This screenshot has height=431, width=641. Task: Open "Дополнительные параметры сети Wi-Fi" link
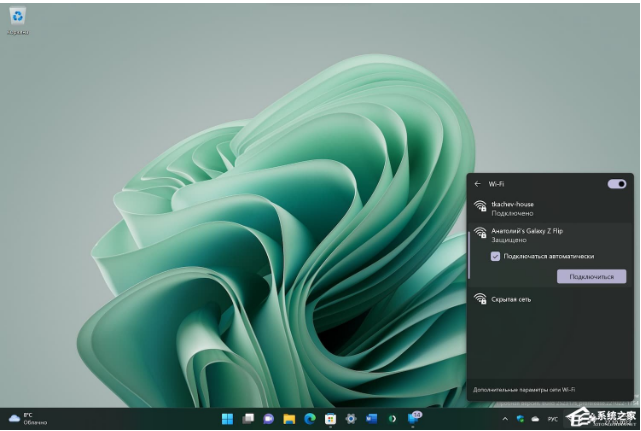click(x=523, y=390)
